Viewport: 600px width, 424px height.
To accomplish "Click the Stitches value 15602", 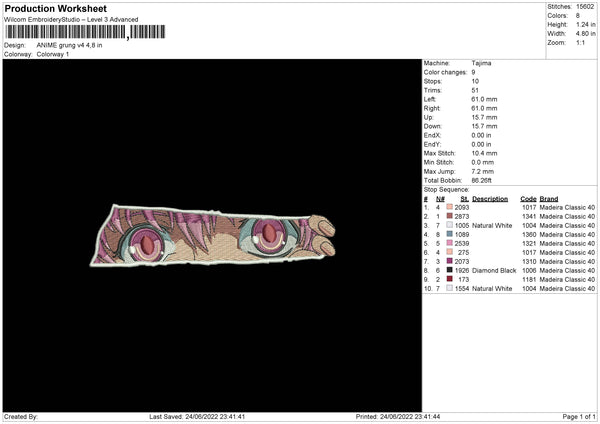I will tap(585, 7).
